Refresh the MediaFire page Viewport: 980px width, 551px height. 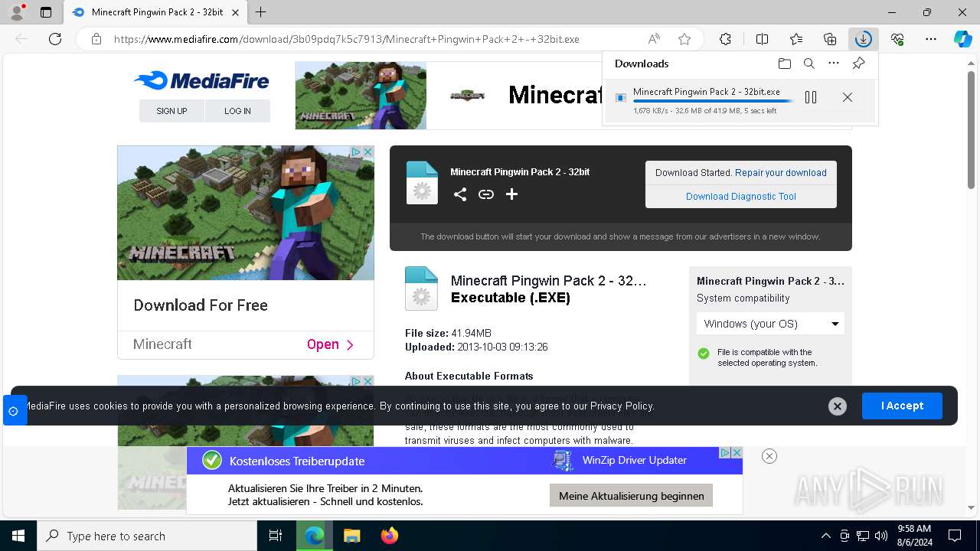[x=55, y=39]
